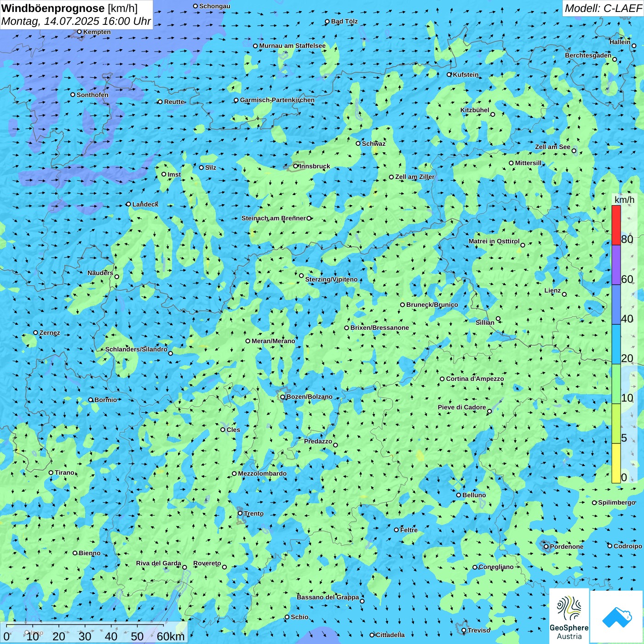Click the Lienz city marker

[564, 294]
